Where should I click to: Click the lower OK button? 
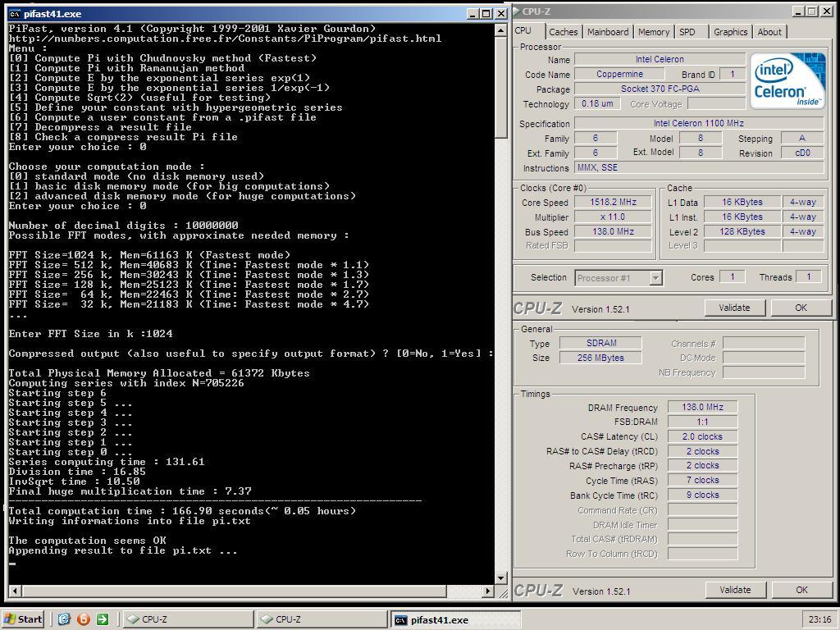pos(801,590)
